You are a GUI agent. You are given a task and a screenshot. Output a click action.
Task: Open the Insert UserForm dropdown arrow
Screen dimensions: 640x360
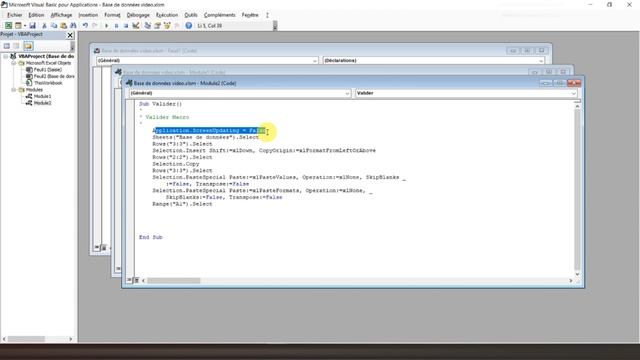click(24, 26)
